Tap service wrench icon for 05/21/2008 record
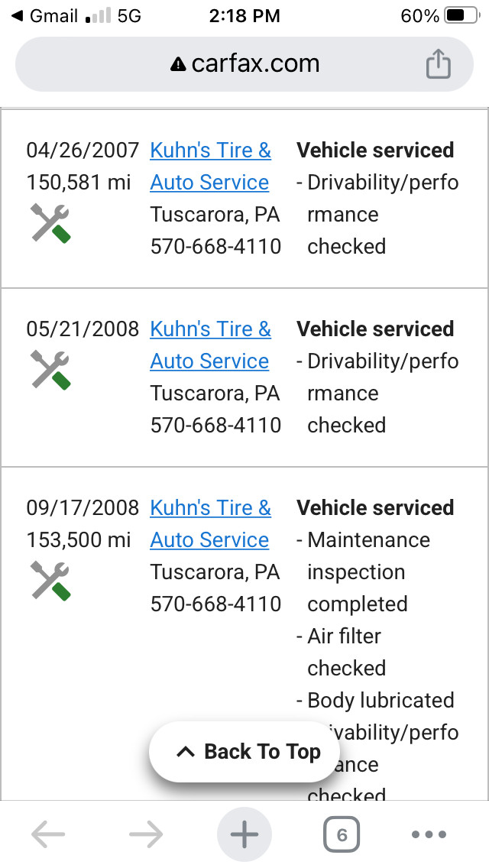The height and width of the screenshot is (868, 489). pos(50,370)
